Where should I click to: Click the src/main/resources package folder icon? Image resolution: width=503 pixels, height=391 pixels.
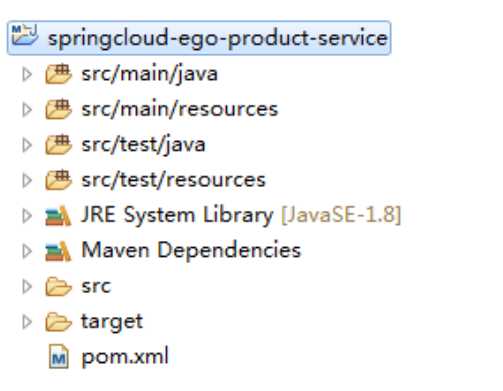58,109
